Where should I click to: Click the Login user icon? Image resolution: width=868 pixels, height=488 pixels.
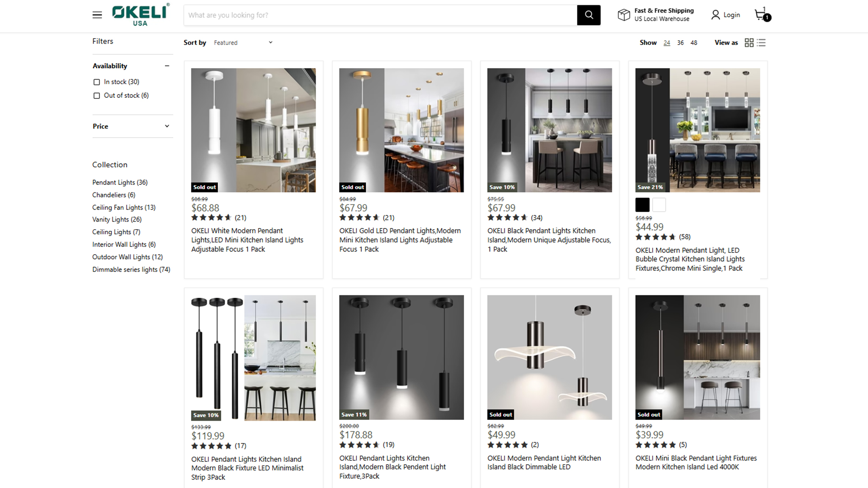715,15
